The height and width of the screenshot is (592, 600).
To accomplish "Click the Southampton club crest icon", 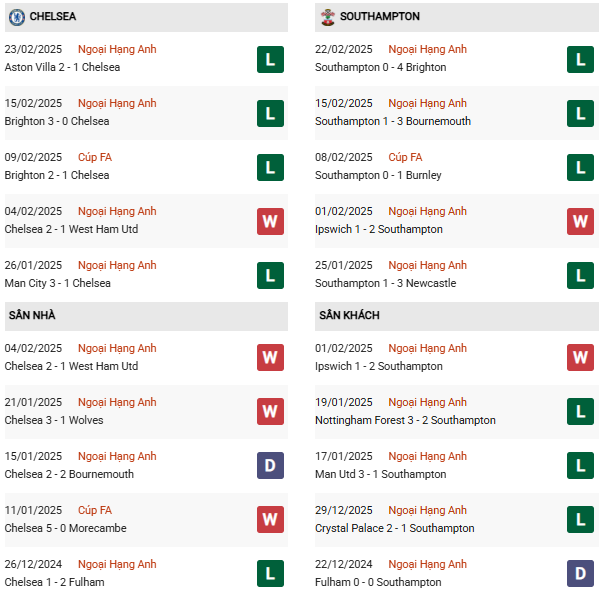I will coord(328,17).
